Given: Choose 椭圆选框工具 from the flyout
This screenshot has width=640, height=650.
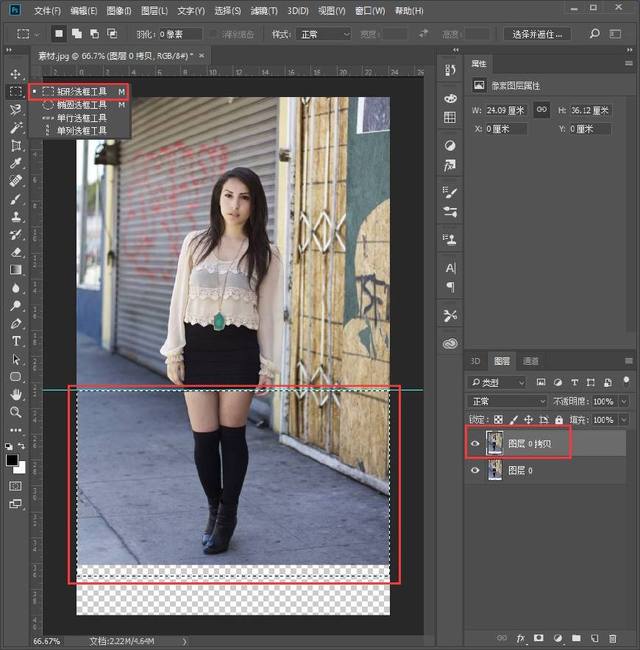Looking at the screenshot, I should coord(81,104).
